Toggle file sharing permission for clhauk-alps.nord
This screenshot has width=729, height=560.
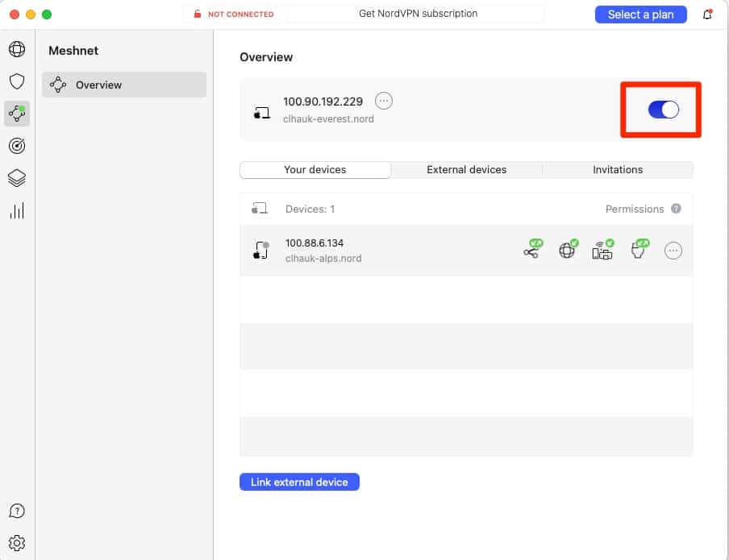533,249
